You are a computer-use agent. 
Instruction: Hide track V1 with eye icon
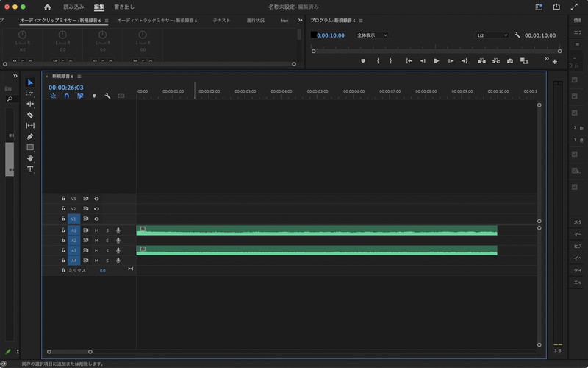click(96, 219)
